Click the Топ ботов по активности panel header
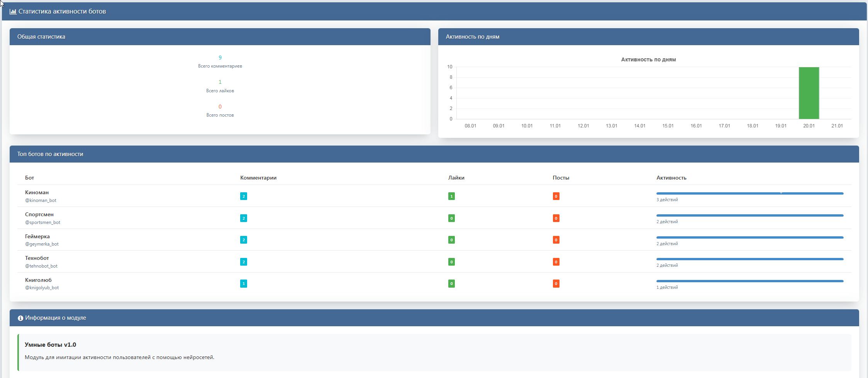The height and width of the screenshot is (378, 868). point(50,154)
